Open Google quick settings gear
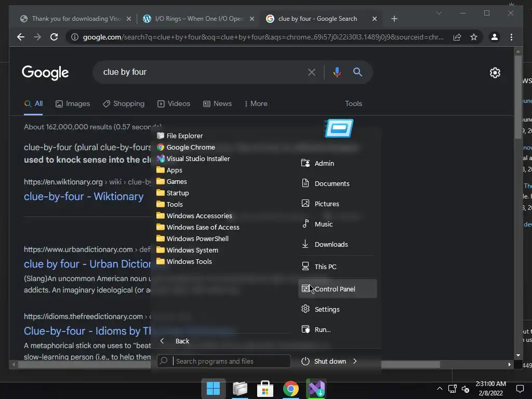532x399 pixels. [x=495, y=73]
